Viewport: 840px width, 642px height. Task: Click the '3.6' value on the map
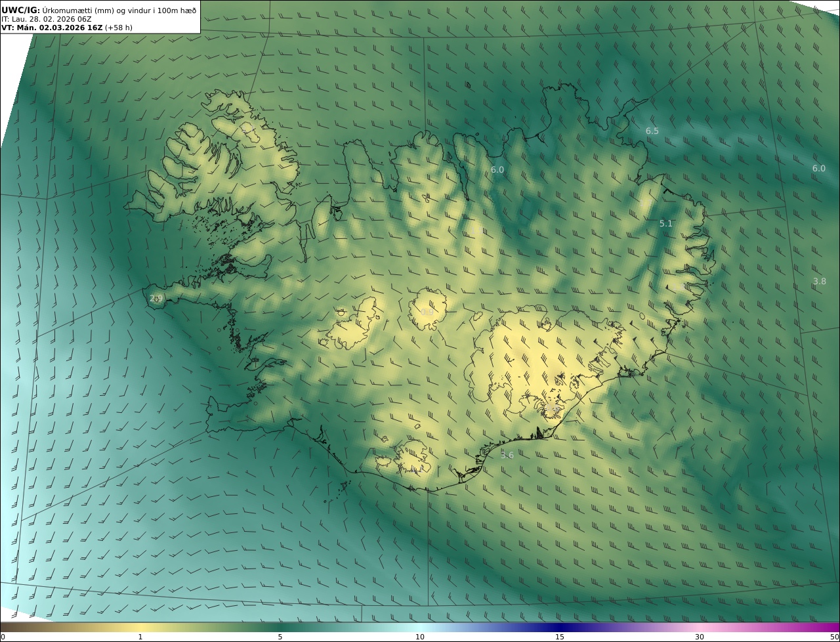coord(507,456)
